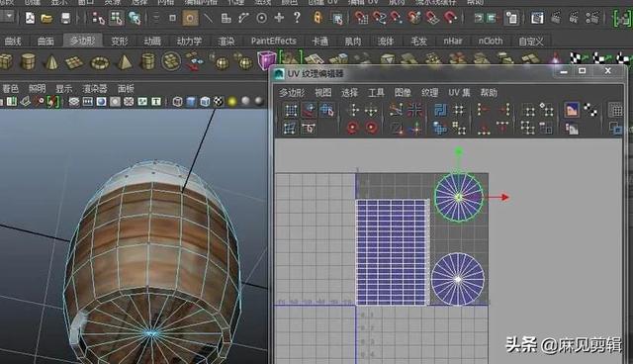The height and width of the screenshot is (364, 633).
Task: Switch to PaintEffects shelf tab
Action: coord(273,41)
